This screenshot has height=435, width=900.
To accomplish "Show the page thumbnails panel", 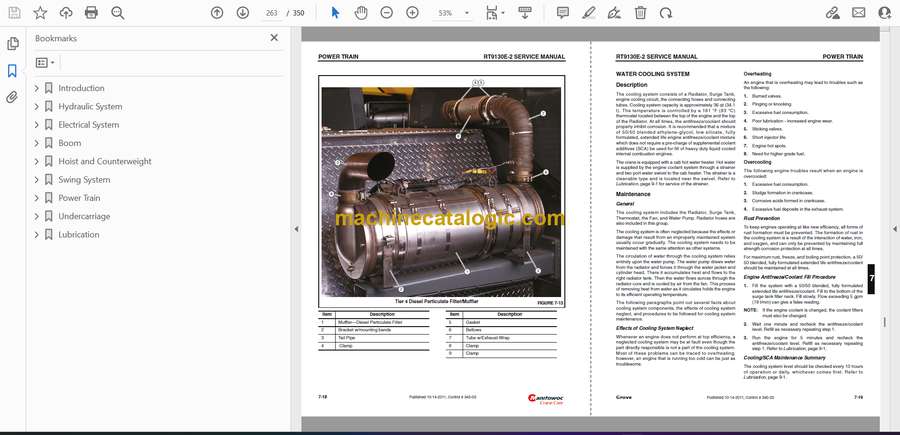I will coord(12,44).
